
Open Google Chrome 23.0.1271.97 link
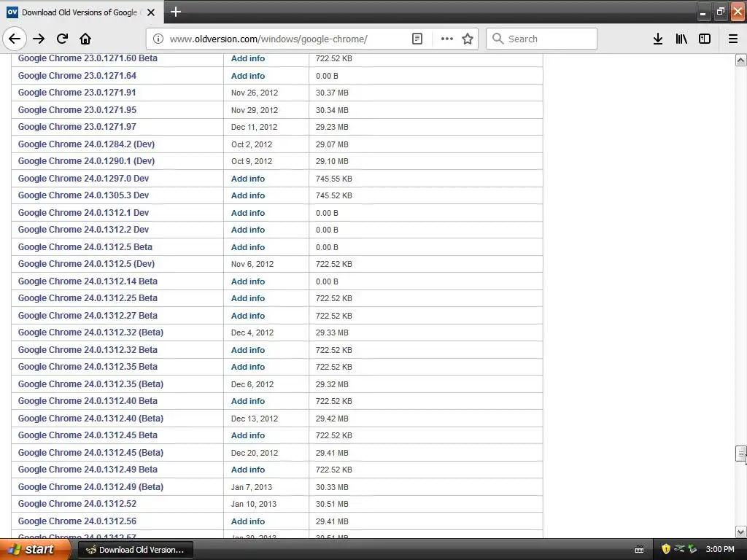click(x=77, y=127)
